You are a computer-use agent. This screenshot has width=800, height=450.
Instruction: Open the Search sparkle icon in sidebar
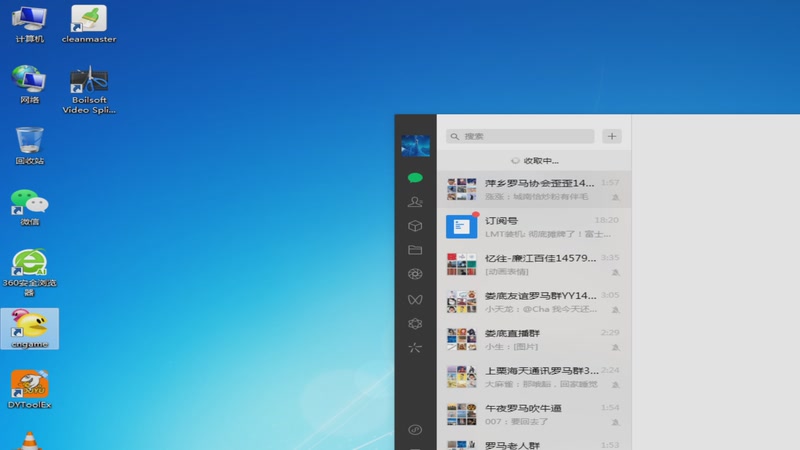415,347
